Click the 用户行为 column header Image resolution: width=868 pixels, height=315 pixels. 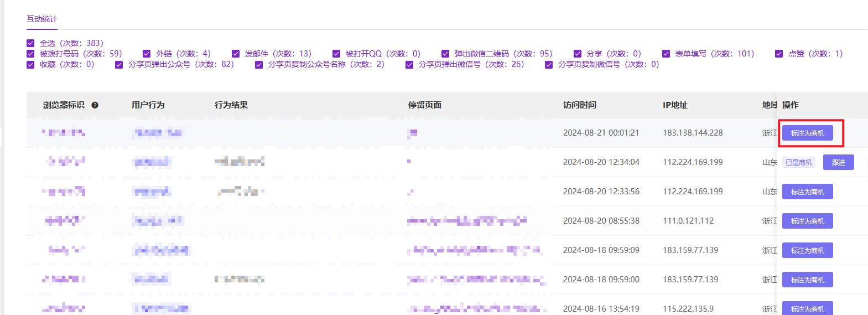pos(148,105)
